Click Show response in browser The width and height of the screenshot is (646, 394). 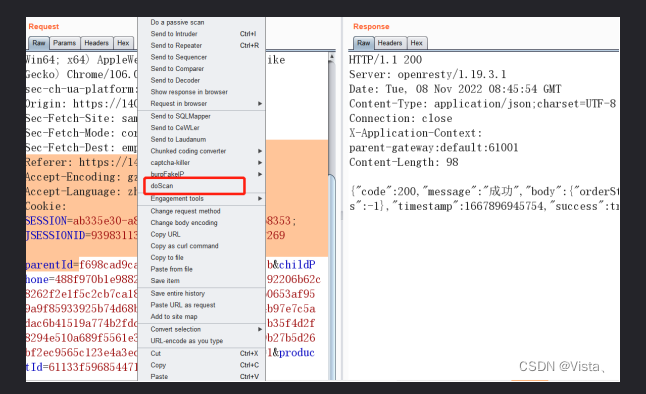pyautogui.click(x=201, y=91)
